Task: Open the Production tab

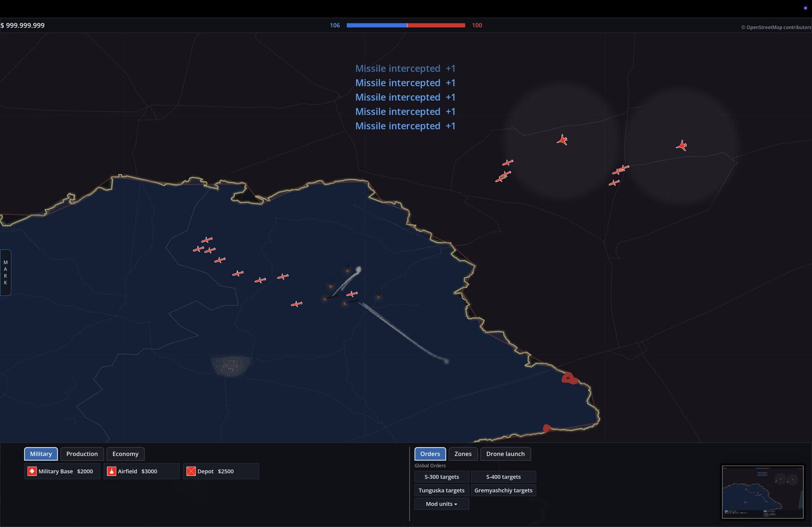Action: [x=82, y=454]
